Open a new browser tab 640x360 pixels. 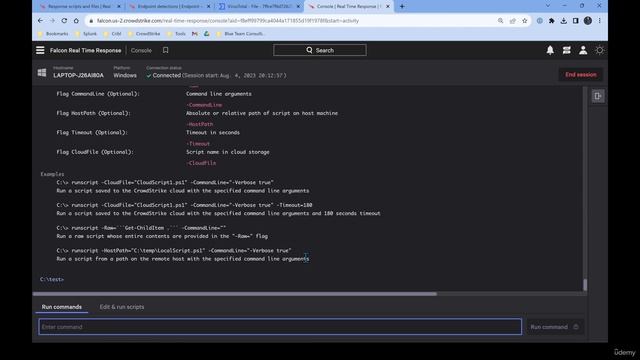[x=402, y=7]
